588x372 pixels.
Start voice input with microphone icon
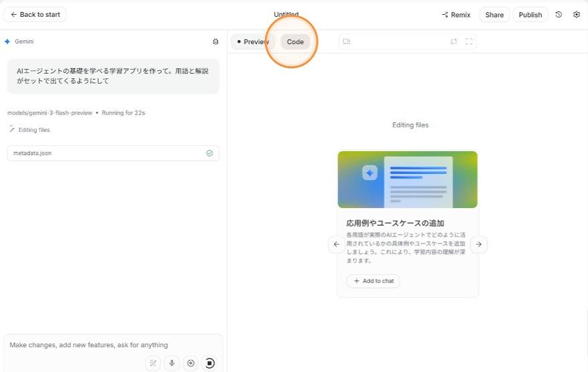click(x=172, y=363)
